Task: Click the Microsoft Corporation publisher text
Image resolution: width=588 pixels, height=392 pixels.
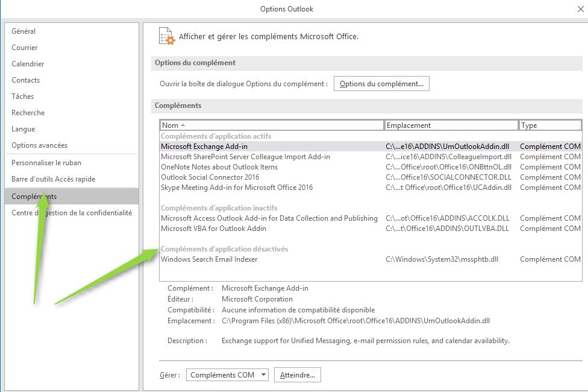Action: click(x=257, y=299)
